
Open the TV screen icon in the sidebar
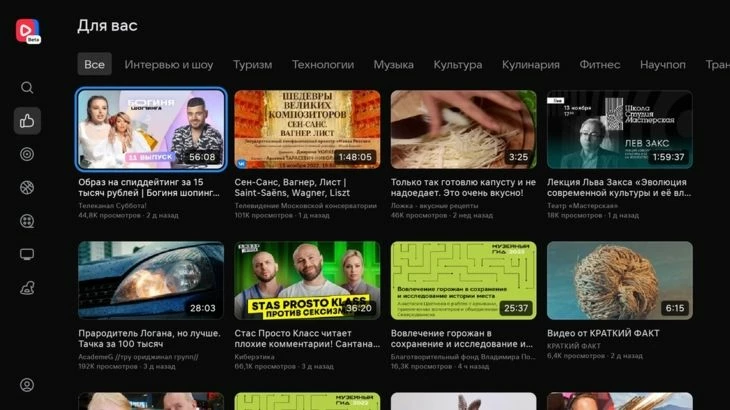(x=27, y=255)
